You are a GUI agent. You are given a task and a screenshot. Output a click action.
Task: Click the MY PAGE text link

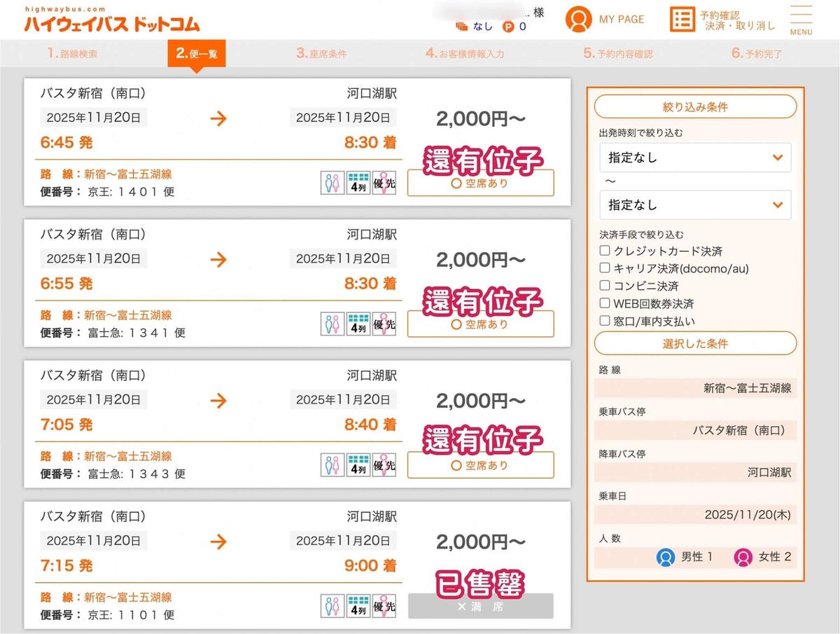(x=622, y=19)
